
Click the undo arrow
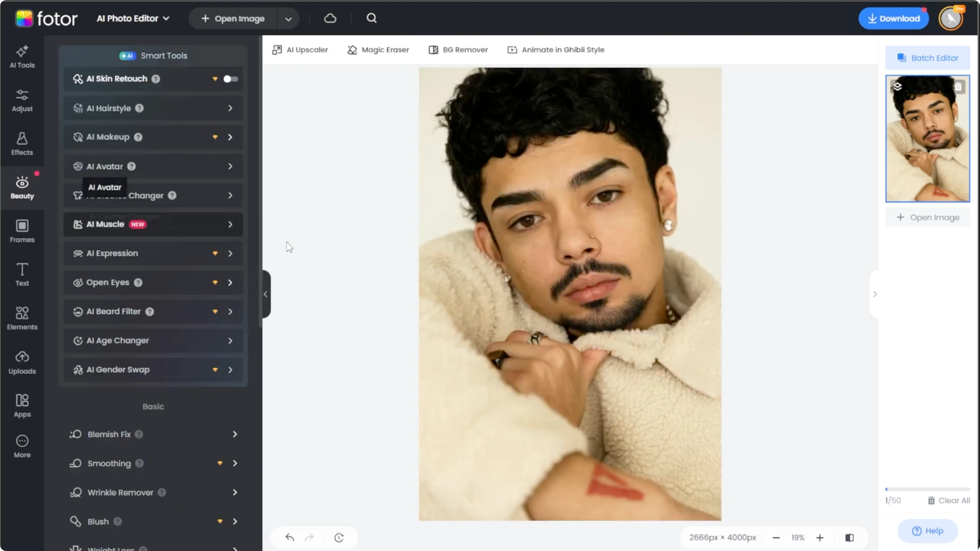pos(290,537)
